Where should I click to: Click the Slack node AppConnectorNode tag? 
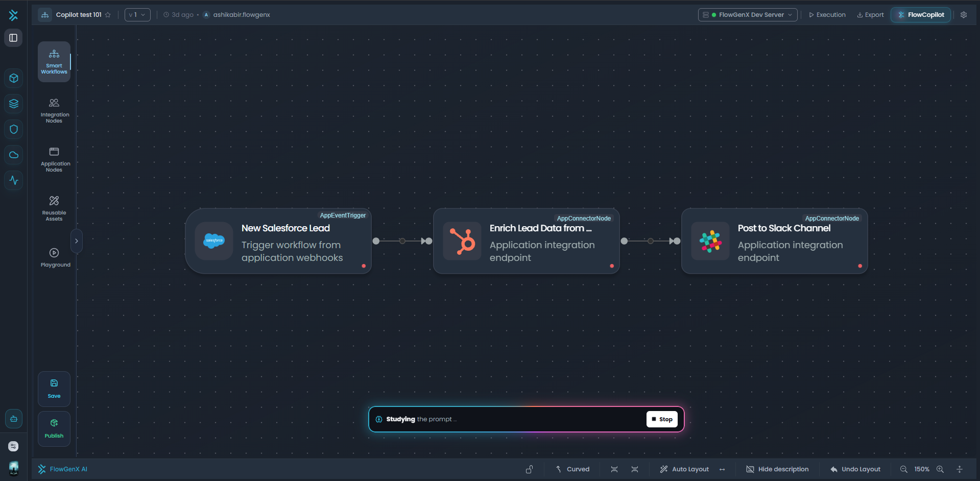[x=832, y=219]
